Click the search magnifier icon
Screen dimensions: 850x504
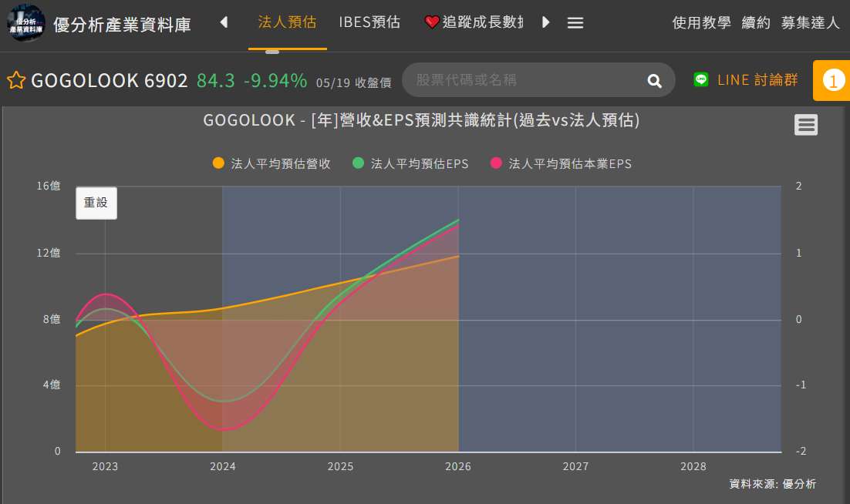(654, 81)
